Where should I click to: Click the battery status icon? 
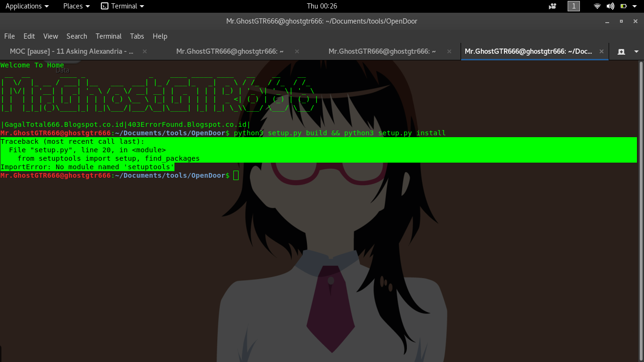click(x=623, y=6)
